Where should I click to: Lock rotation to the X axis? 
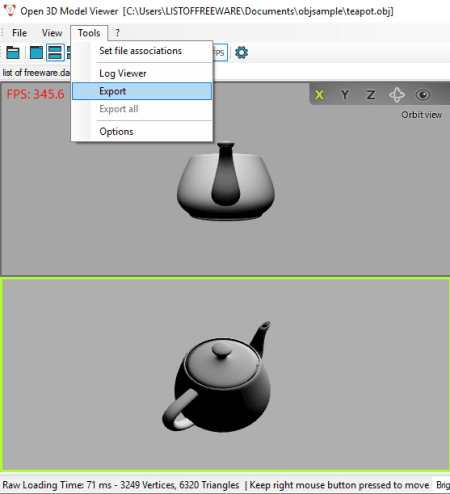[319, 95]
